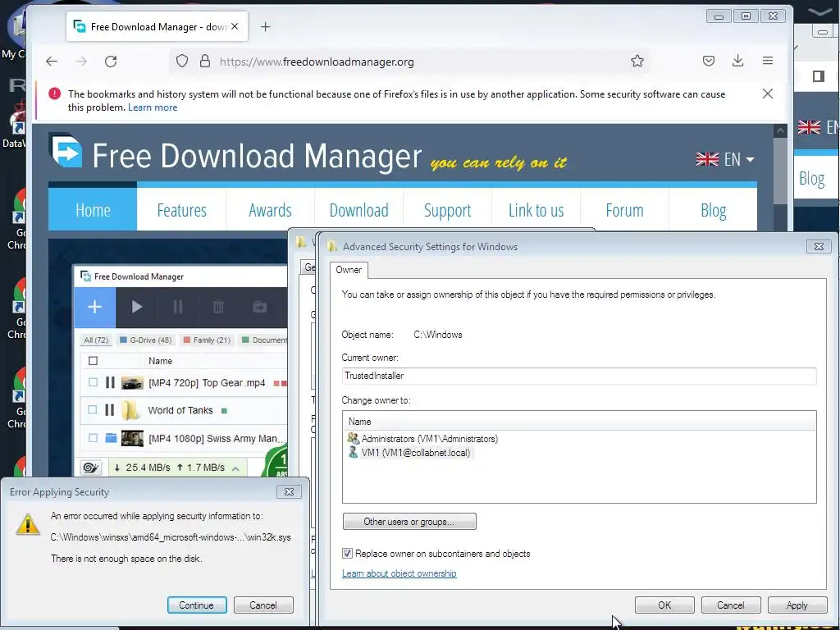Click the Free Download Manager site logo

(66, 150)
